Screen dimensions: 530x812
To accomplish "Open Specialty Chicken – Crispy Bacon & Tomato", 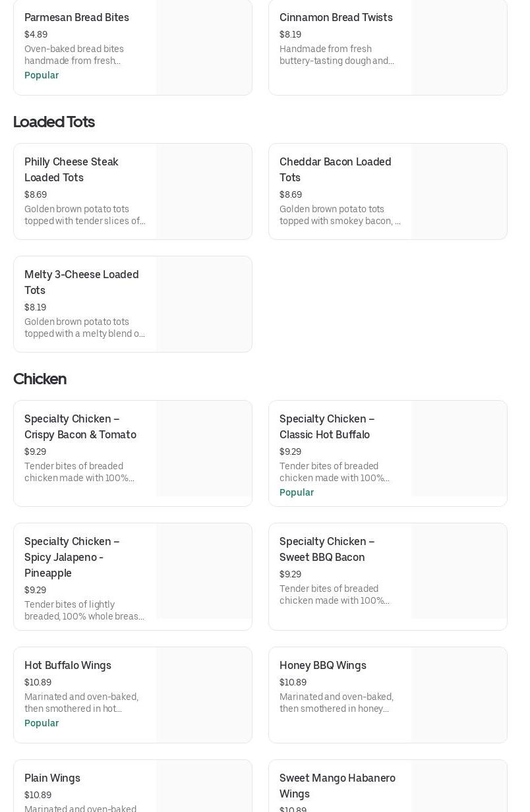I will [80, 426].
